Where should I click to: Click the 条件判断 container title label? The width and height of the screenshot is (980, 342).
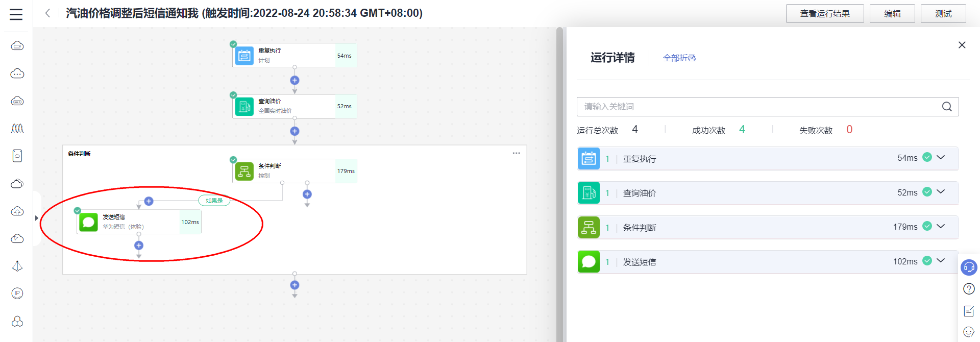coord(79,154)
